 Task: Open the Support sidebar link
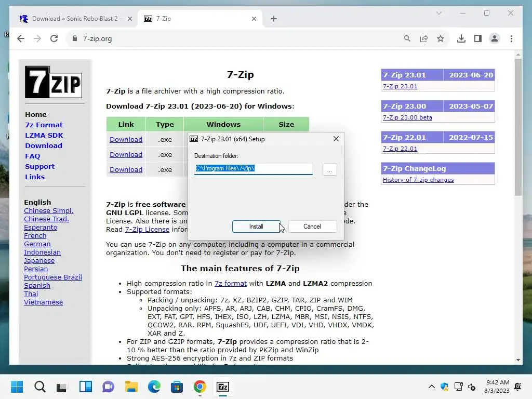point(39,166)
